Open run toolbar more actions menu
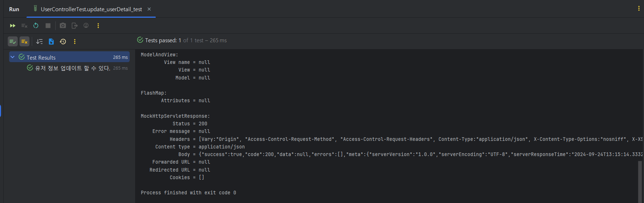 [x=98, y=26]
